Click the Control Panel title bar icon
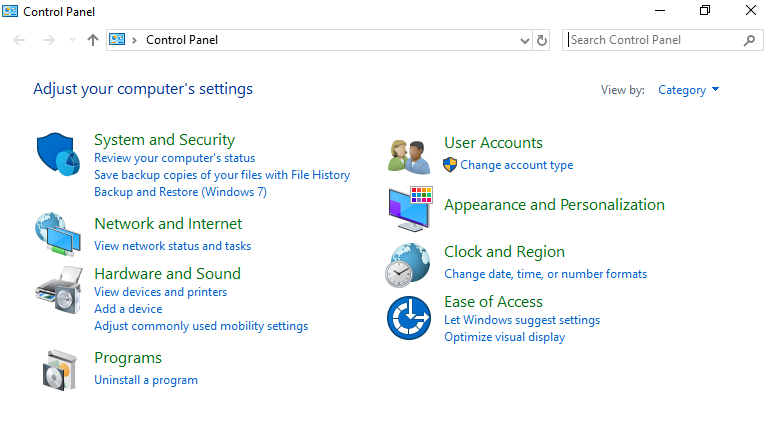This screenshot has height=429, width=771. click(x=10, y=11)
